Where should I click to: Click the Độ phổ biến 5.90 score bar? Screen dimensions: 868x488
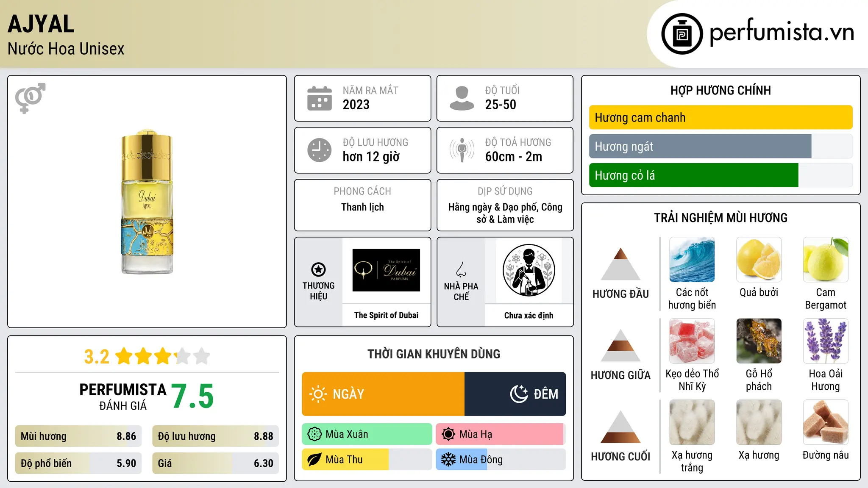(78, 463)
